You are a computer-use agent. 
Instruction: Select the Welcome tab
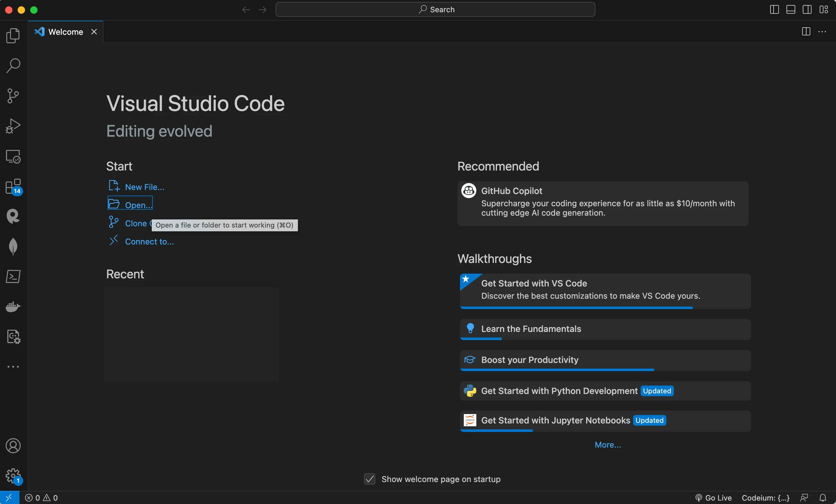66,32
